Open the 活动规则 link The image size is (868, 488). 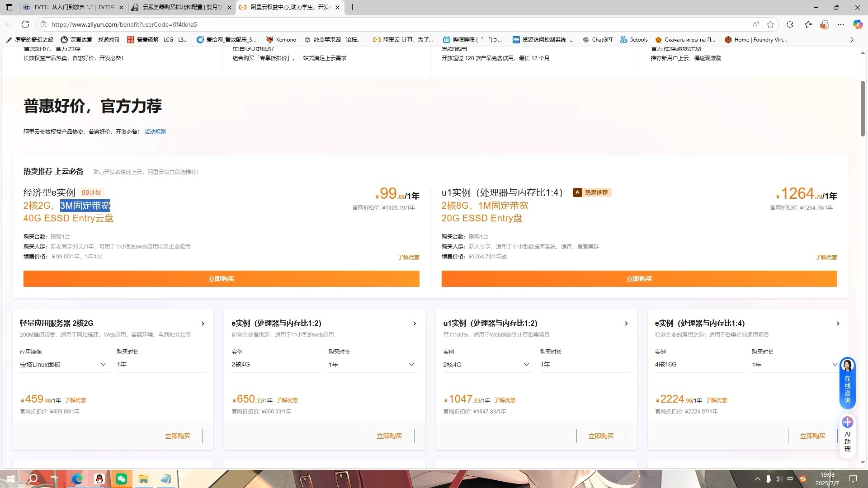point(155,132)
